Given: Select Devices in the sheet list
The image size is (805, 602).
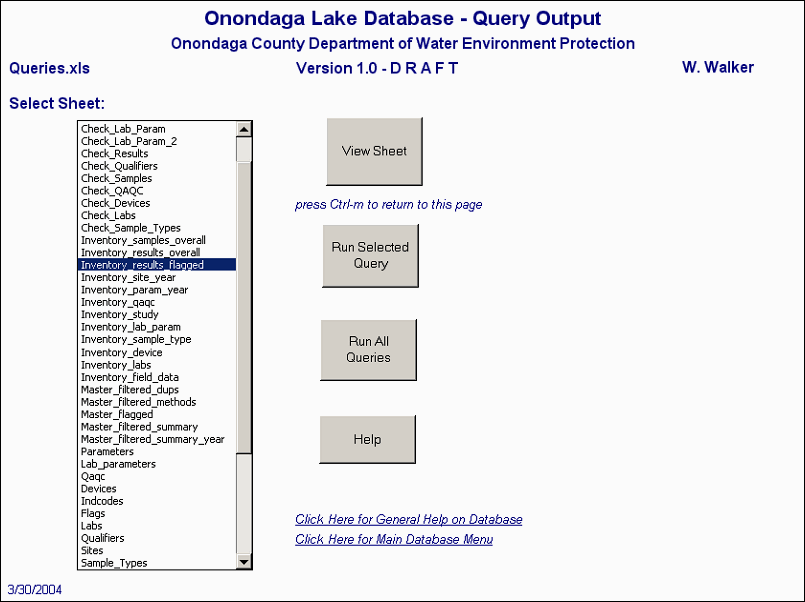Looking at the screenshot, I should (x=157, y=489).
